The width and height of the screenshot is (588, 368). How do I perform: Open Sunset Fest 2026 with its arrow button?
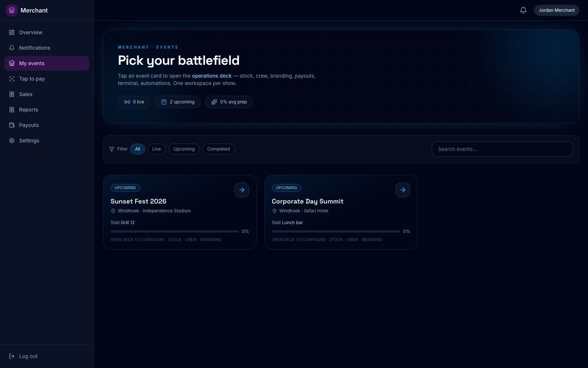(x=242, y=190)
